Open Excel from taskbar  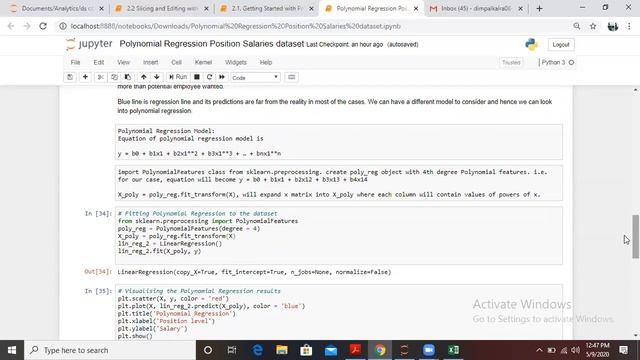[x=453, y=350]
